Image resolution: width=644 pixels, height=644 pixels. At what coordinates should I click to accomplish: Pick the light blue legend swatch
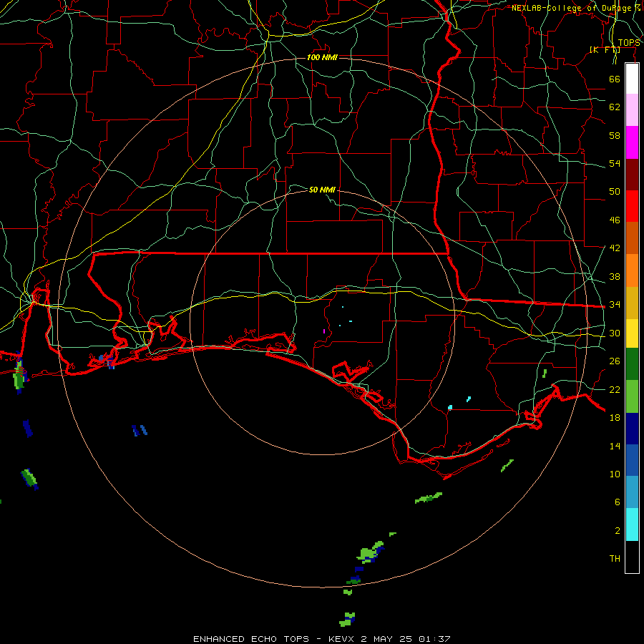pyautogui.click(x=632, y=492)
